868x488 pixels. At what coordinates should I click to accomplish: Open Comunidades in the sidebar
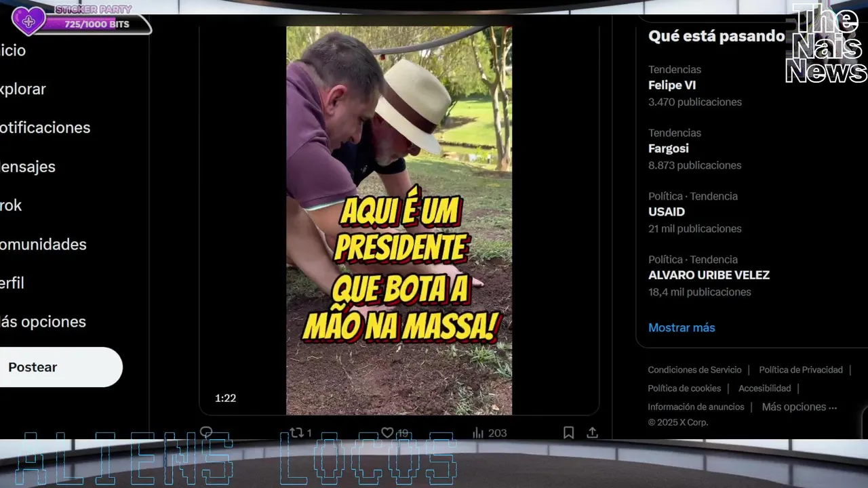pyautogui.click(x=43, y=244)
